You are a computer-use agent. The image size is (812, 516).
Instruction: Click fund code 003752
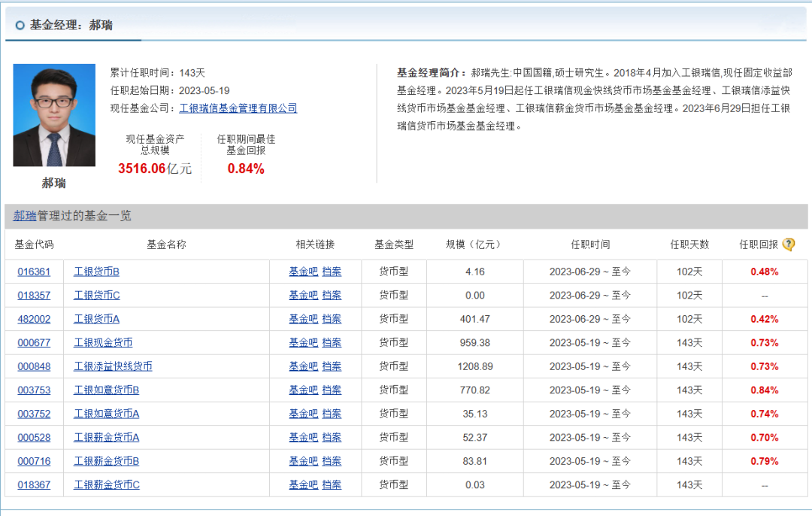(x=34, y=414)
